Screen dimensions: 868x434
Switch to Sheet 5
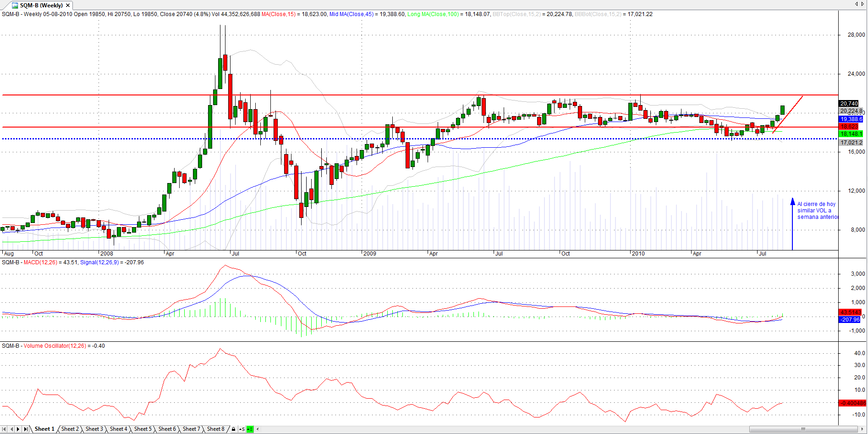(143, 429)
